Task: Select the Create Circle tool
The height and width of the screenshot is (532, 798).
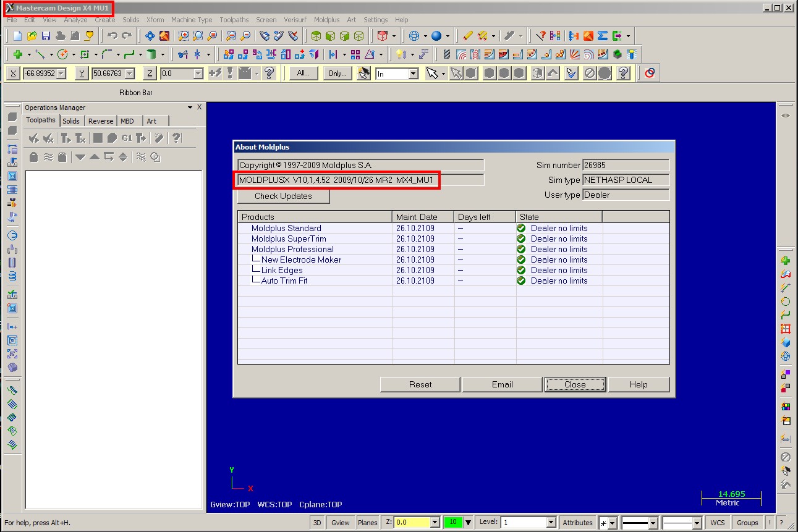Action: pyautogui.click(x=62, y=54)
